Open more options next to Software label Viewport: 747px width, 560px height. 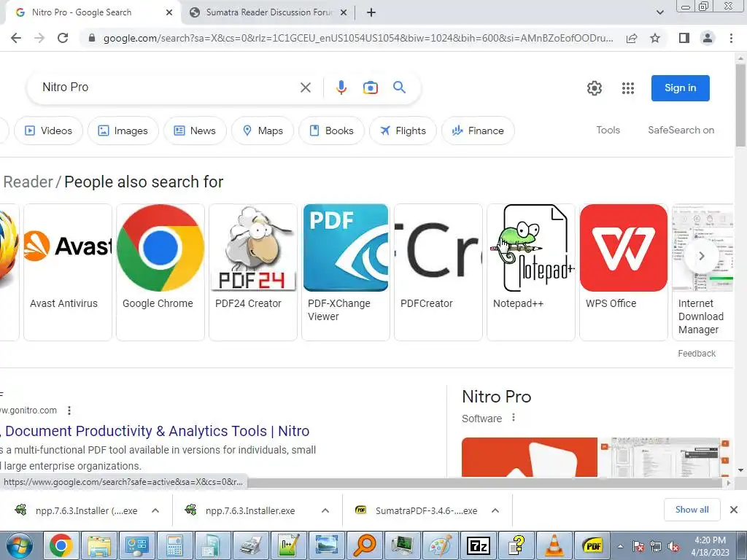[513, 418]
